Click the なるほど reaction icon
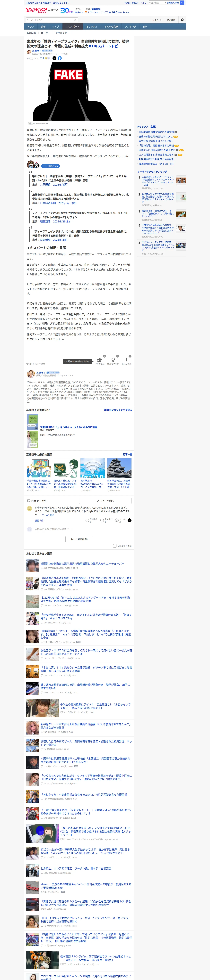 tap(102, 520)
